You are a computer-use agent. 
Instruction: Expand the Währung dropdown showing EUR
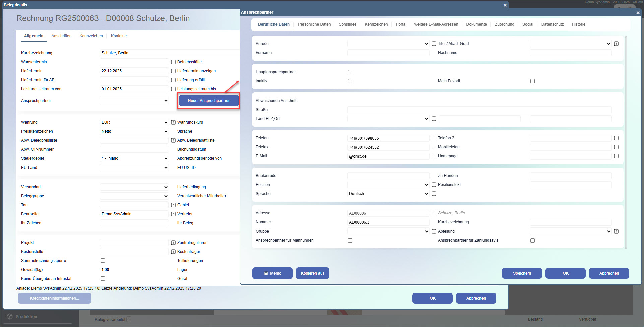[166, 122]
